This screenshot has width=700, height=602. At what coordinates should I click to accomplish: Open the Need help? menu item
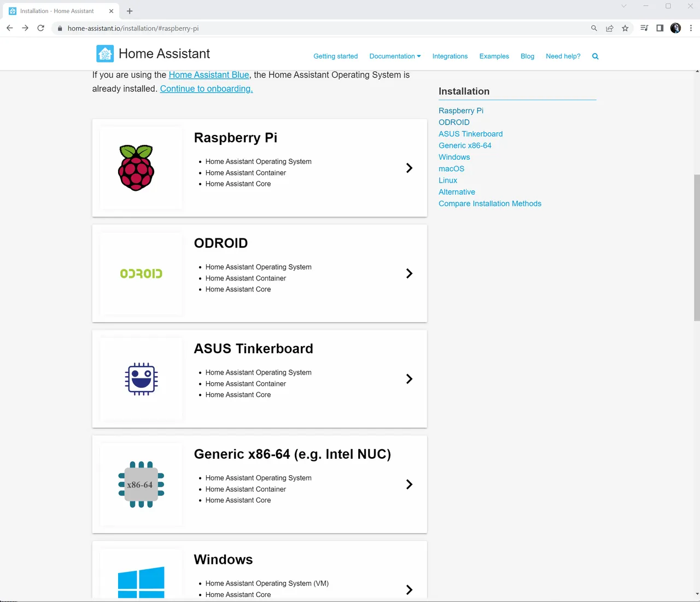[x=563, y=56]
